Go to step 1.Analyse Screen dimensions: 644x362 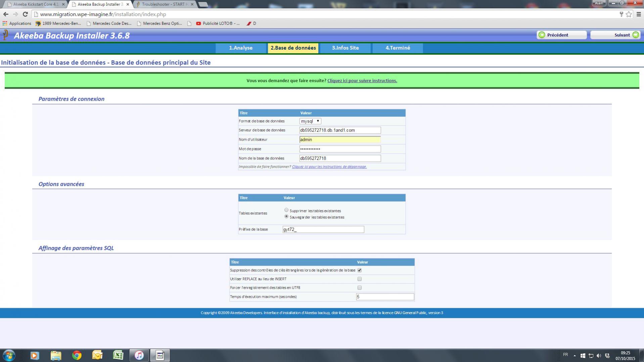tap(240, 48)
